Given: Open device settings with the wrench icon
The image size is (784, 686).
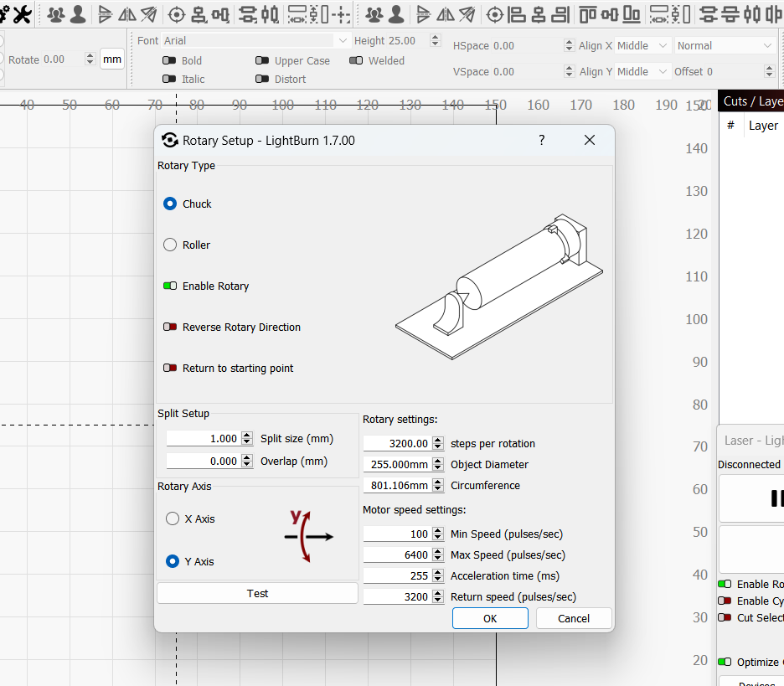Looking at the screenshot, I should [22, 14].
